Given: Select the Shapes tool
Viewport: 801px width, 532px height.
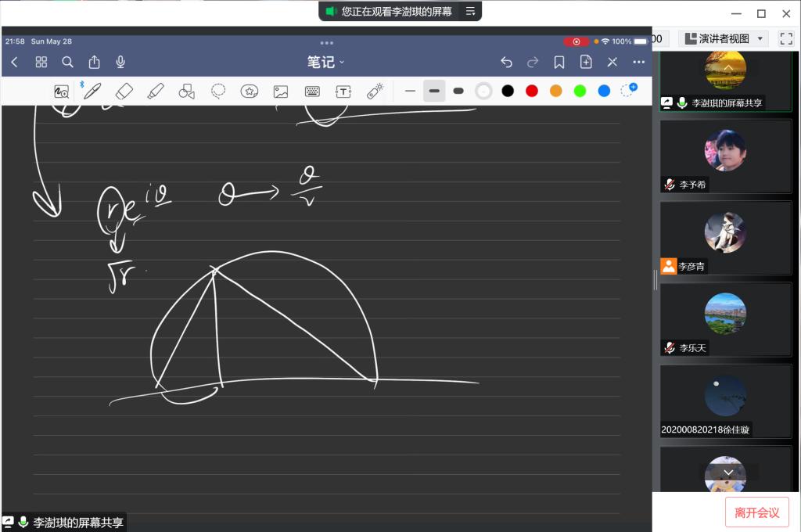Looking at the screenshot, I should click(x=186, y=92).
